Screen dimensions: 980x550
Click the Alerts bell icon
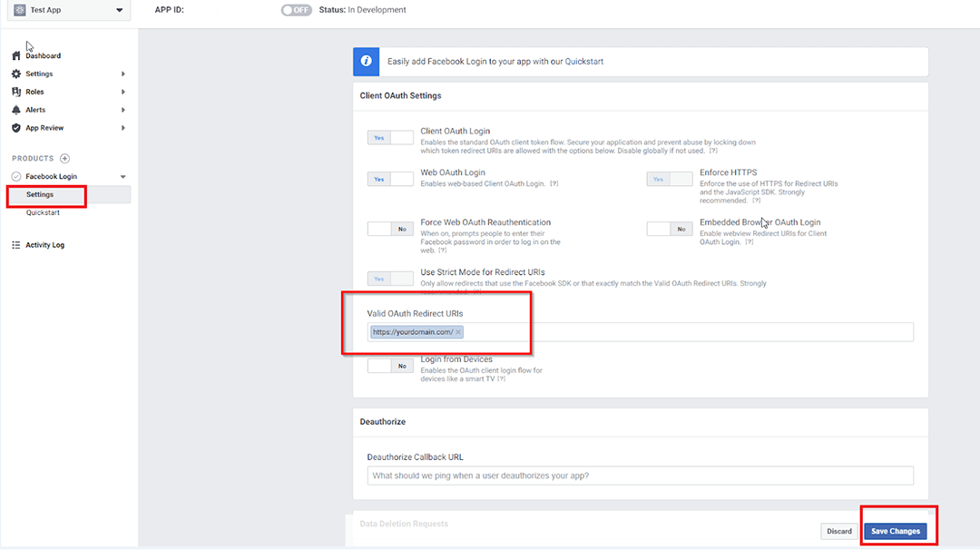16,110
